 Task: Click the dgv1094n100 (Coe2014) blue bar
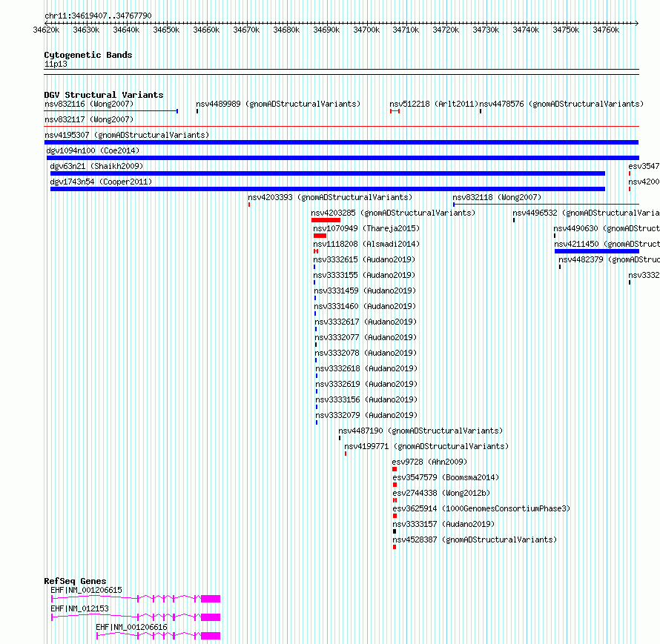pyautogui.click(x=343, y=158)
